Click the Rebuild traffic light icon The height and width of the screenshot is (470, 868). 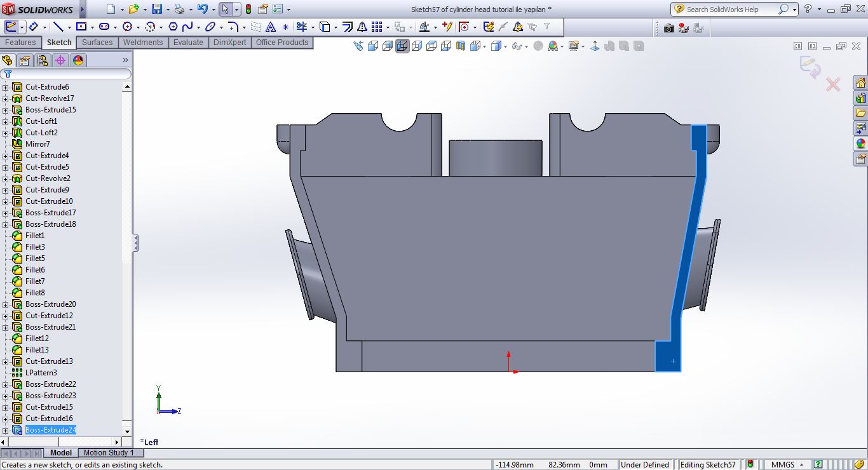coord(248,9)
